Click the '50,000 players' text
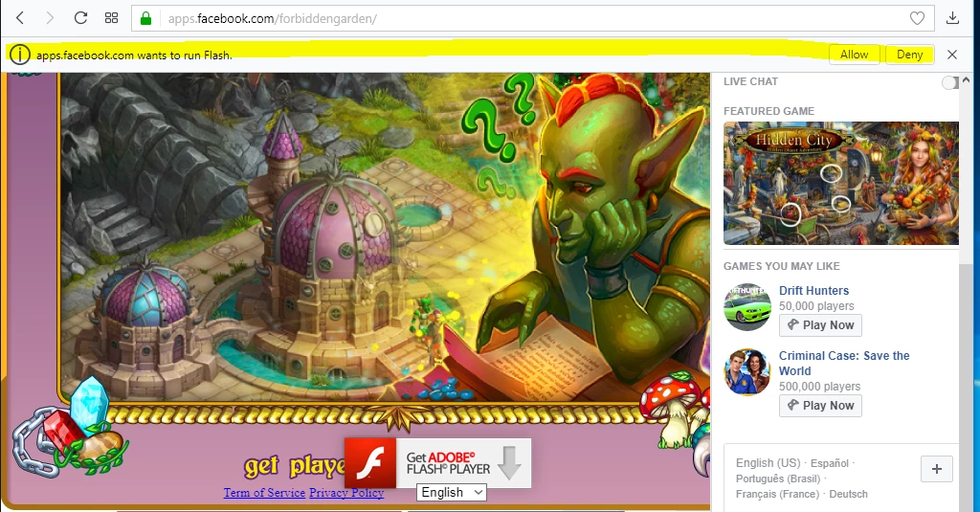Screen dimensions: 980x512 pyautogui.click(x=816, y=305)
